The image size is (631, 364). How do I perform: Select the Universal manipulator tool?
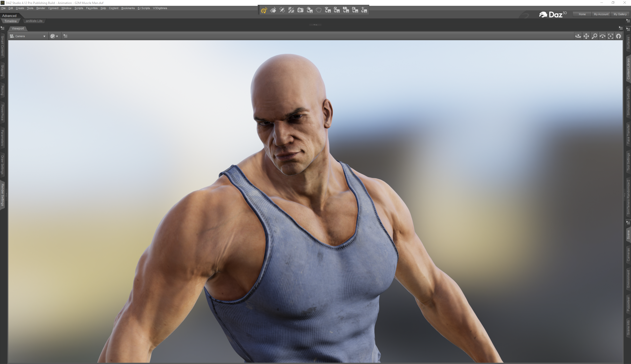264,10
